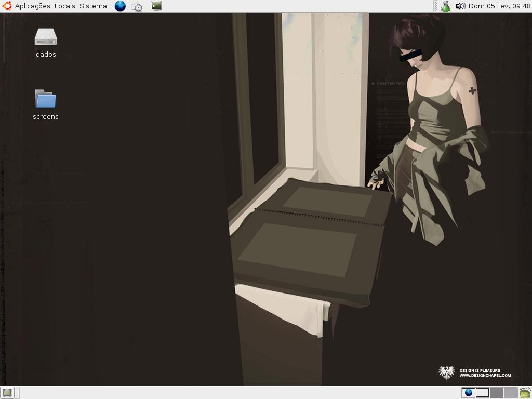This screenshot has height=399, width=532.
Task: Switch to the fourth workspace
Action: click(x=511, y=393)
